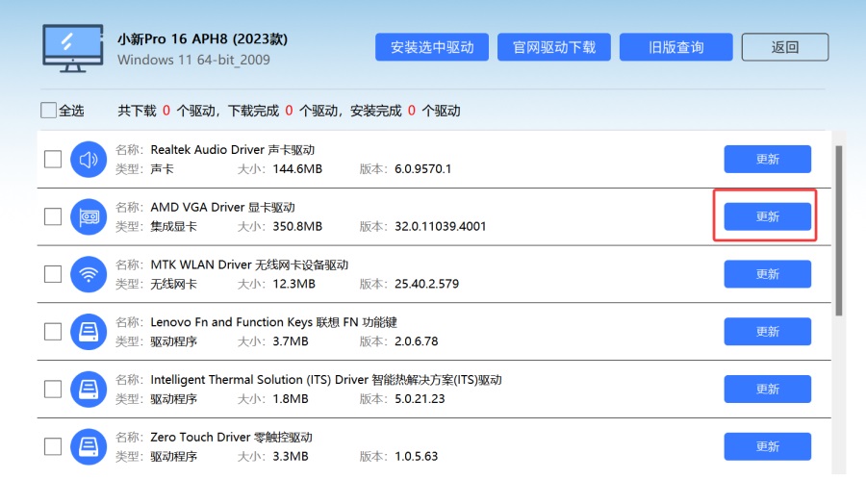
Task: Click version 32.0.11039.4001 value
Action: pyautogui.click(x=440, y=226)
